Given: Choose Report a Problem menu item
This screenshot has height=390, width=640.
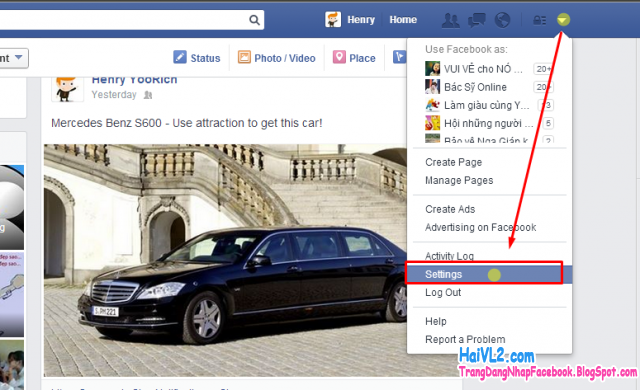Looking at the screenshot, I should (x=465, y=339).
